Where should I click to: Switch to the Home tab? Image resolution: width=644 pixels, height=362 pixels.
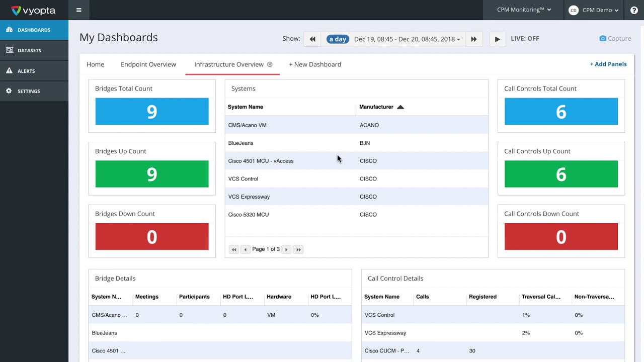[96, 64]
